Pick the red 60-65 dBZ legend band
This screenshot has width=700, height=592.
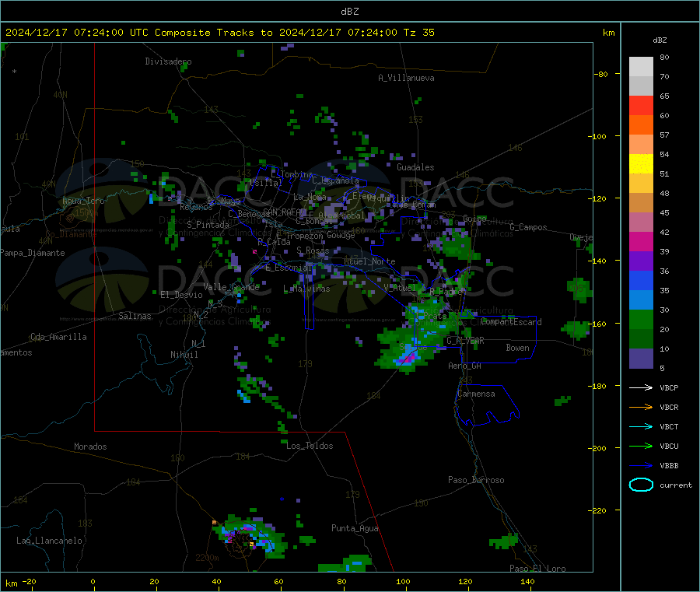[x=641, y=105]
